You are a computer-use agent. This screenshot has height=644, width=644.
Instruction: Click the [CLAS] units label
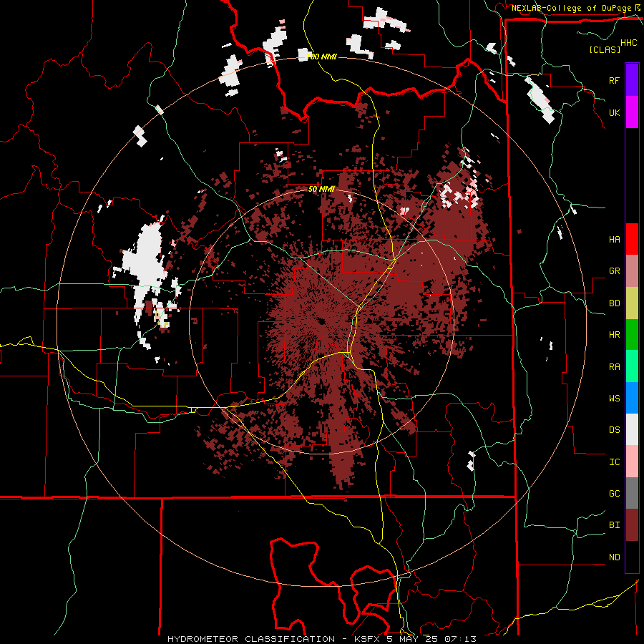tap(605, 49)
